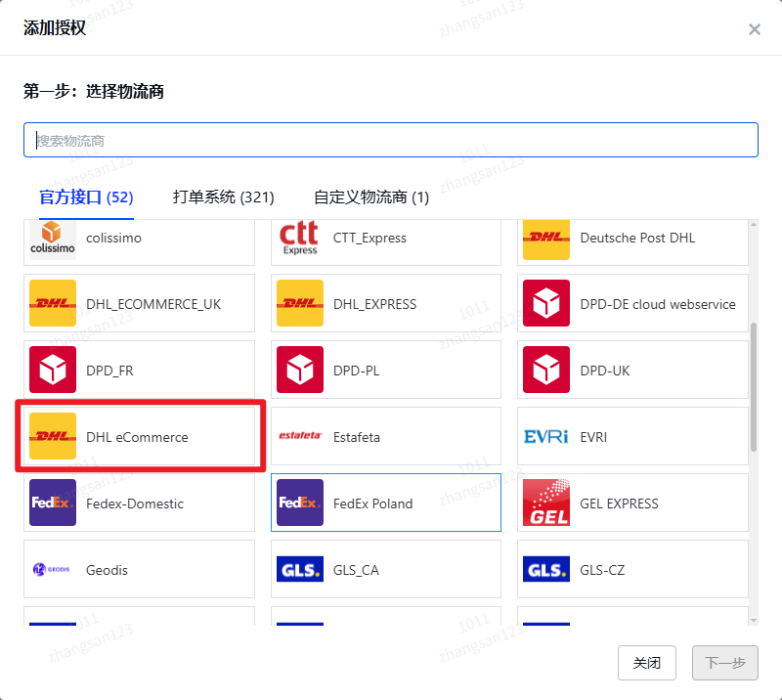This screenshot has height=700, width=782.
Task: Click the DPD-PL red cube logo
Action: pos(300,370)
